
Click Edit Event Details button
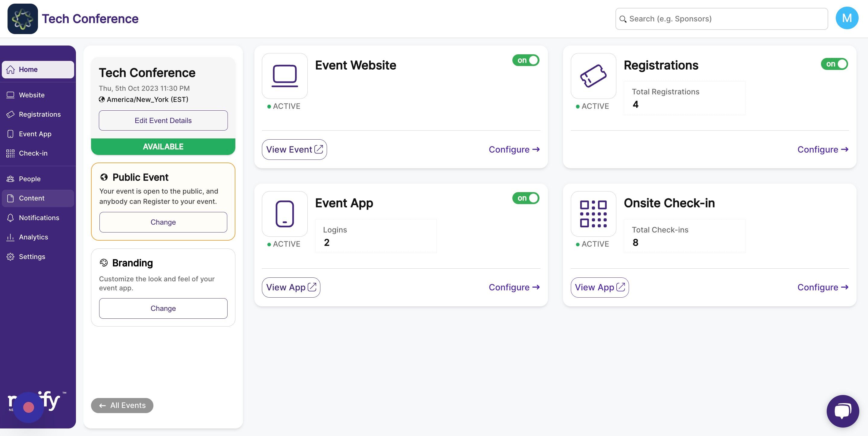pyautogui.click(x=163, y=120)
